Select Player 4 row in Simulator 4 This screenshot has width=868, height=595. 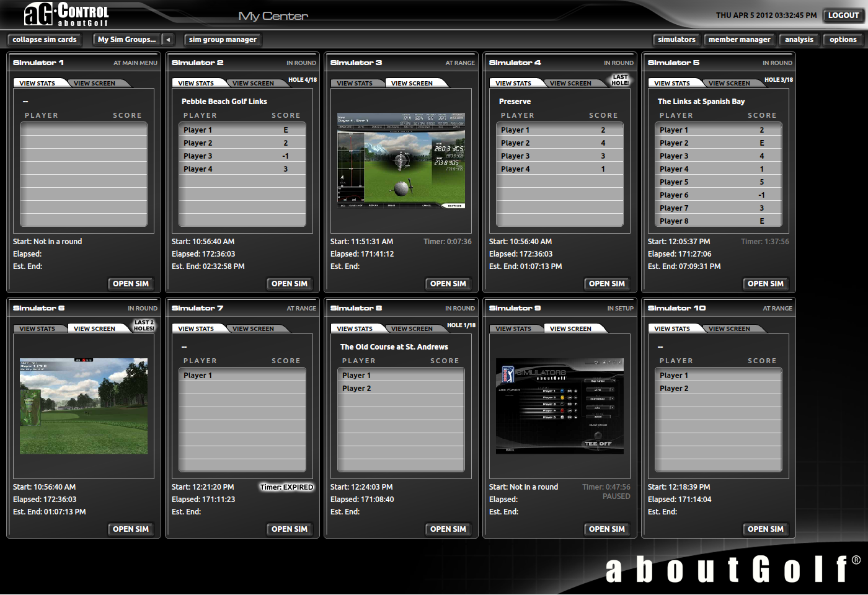560,169
